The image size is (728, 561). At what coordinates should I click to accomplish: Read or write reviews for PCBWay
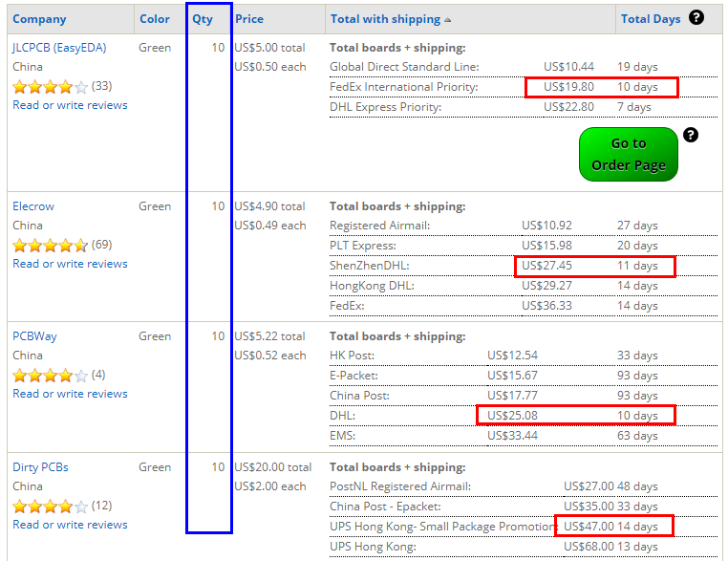tap(70, 394)
